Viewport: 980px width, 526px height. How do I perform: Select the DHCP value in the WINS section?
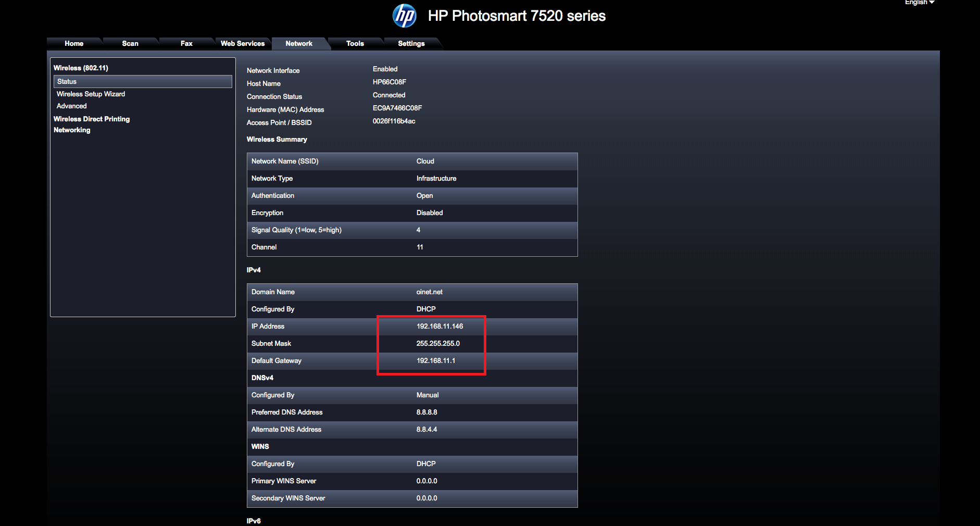click(x=426, y=464)
